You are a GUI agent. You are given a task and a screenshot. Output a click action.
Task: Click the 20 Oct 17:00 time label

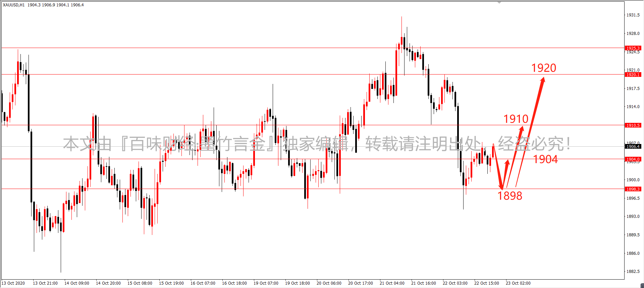361,283
